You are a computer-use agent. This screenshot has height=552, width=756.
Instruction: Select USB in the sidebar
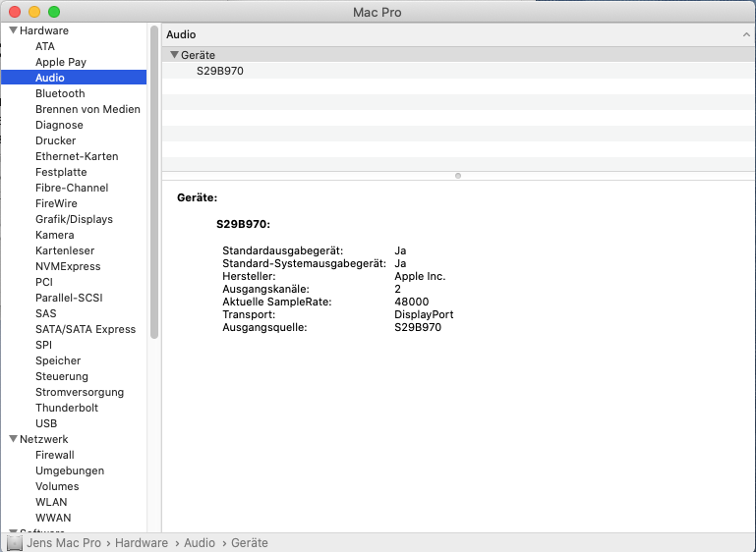tap(46, 423)
